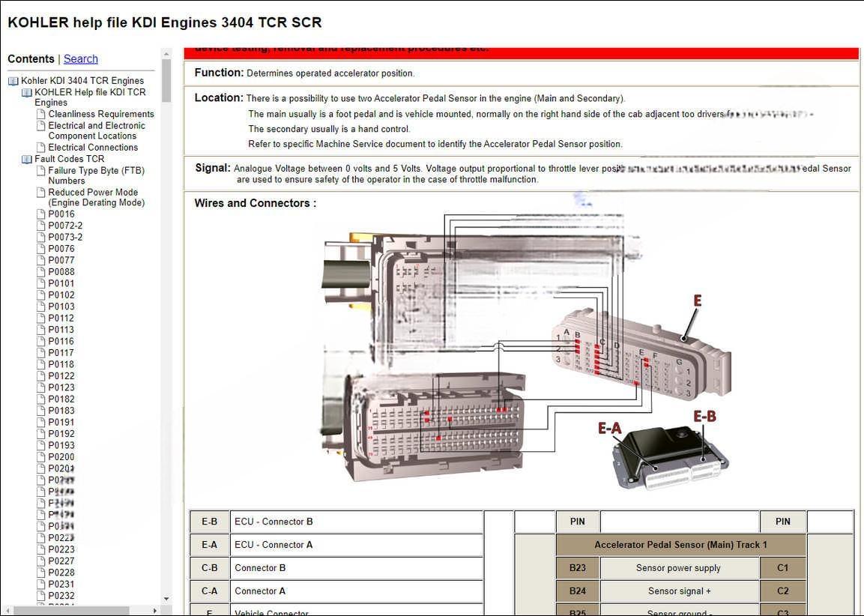Click the page icon next to P0088
The height and width of the screenshot is (616, 864).
(x=41, y=272)
